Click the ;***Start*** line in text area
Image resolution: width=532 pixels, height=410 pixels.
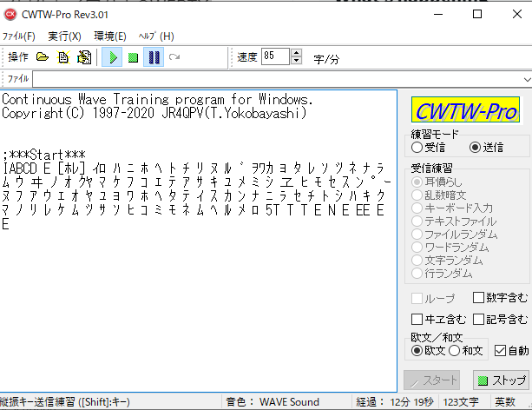(x=43, y=155)
